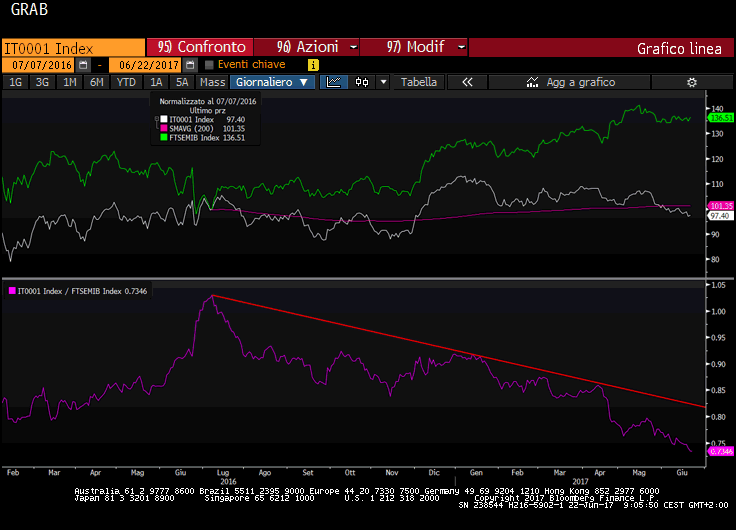
Task: Click the double left arrow collapse icon
Action: pos(467,82)
